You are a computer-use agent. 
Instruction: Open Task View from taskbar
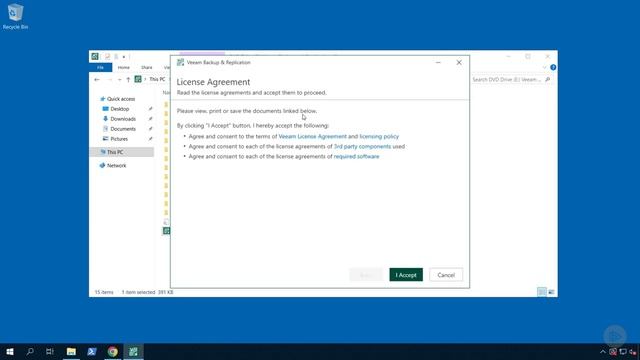(x=50, y=351)
